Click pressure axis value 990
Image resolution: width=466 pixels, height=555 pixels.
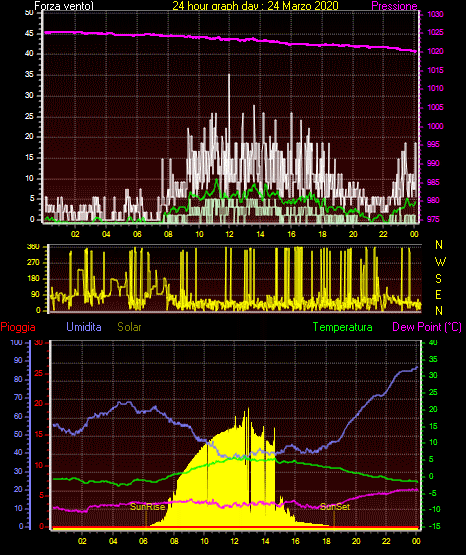click(433, 163)
